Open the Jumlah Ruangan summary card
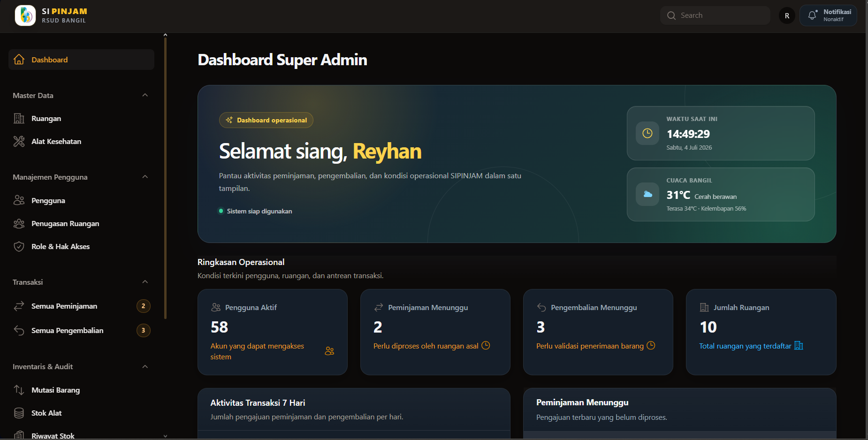This screenshot has width=868, height=440. 761,332
